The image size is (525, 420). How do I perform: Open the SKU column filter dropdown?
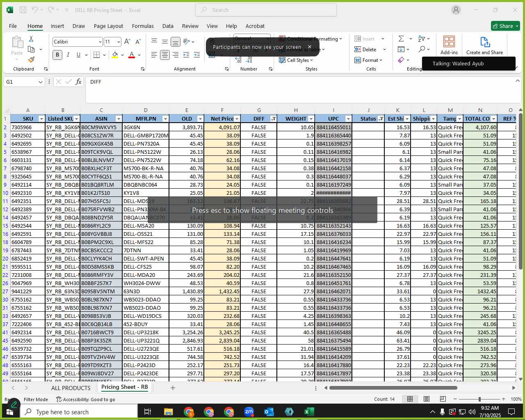click(x=41, y=119)
